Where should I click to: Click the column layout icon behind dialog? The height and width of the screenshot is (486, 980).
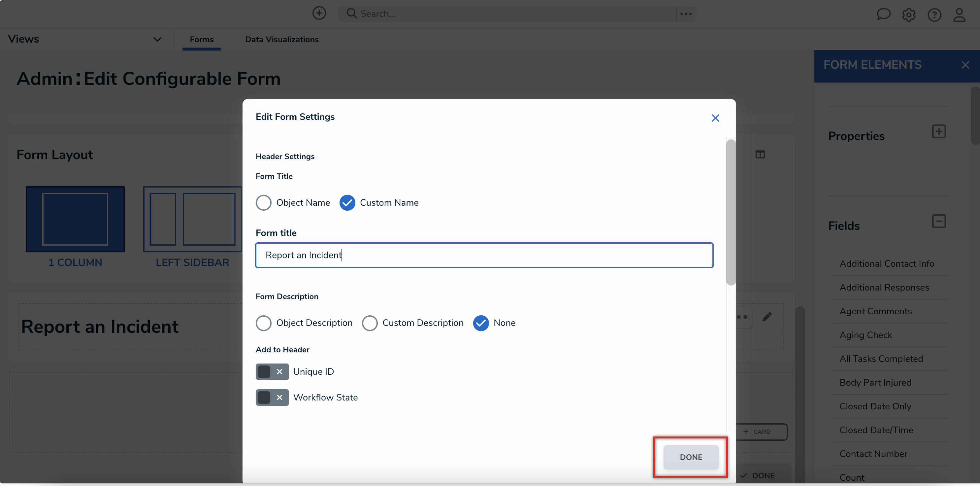(x=760, y=155)
